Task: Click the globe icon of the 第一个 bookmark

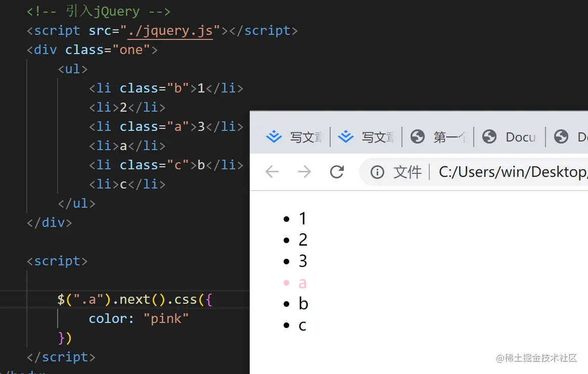Action: [x=417, y=136]
